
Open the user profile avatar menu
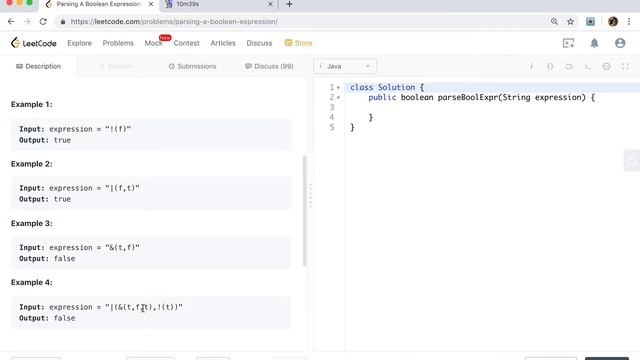click(620, 43)
